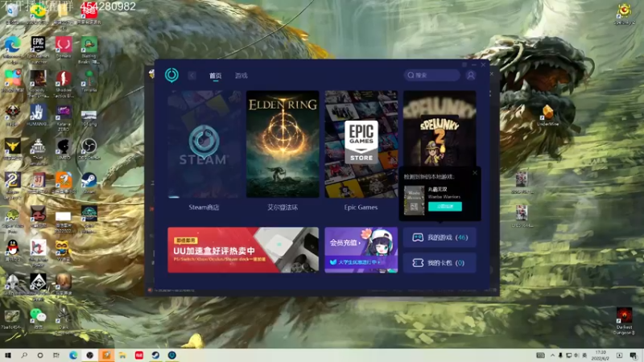Click the Wanba Warriors game thumbnail
The width and height of the screenshot is (644, 362).
(x=414, y=200)
